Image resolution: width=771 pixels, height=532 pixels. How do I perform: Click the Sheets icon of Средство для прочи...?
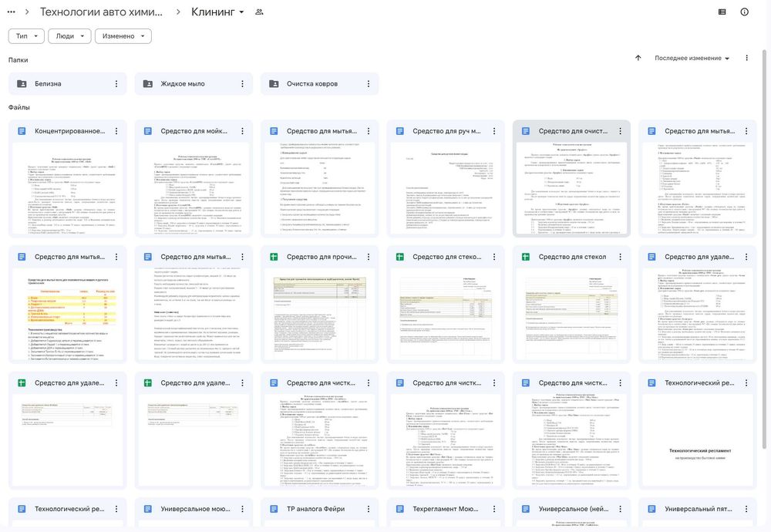coord(274,258)
